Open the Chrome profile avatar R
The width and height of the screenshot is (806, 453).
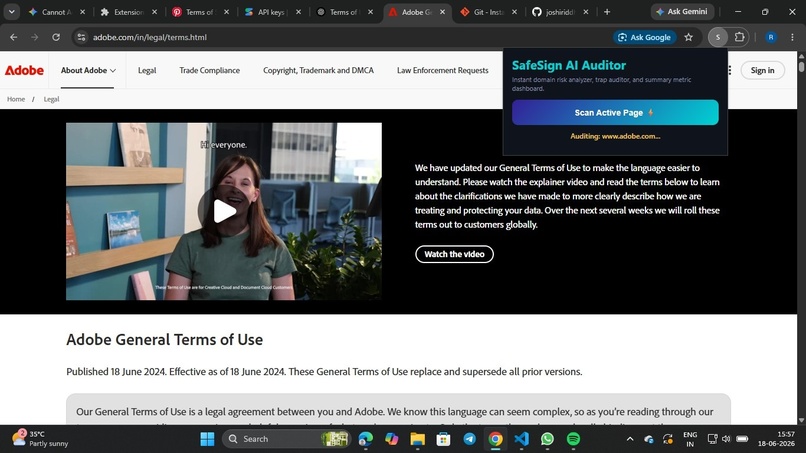pyautogui.click(x=771, y=37)
